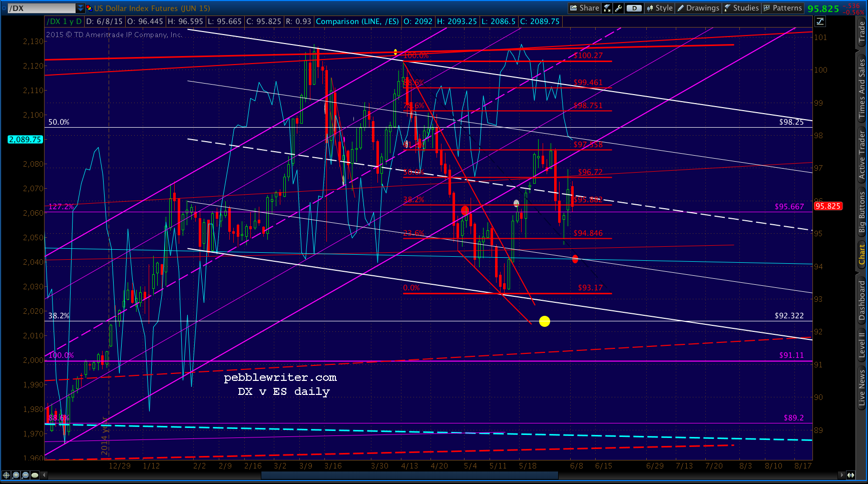Screen dimensions: 868x484
Task: Click the '$94.846' Fibonacci price label
Action: click(588, 233)
